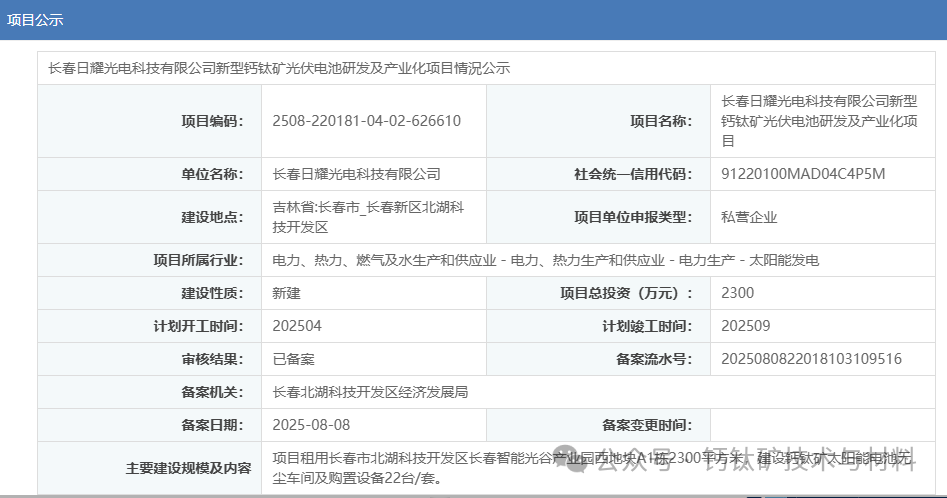Viewport: 947px width, 498px height.
Task: Select project code 2508-220181-04-02-626610
Action: pyautogui.click(x=366, y=121)
